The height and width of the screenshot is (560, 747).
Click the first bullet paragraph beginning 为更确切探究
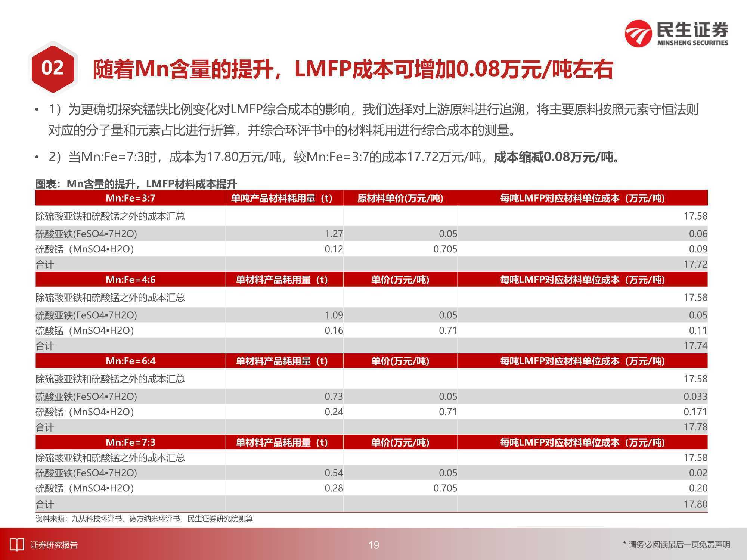coord(373,120)
